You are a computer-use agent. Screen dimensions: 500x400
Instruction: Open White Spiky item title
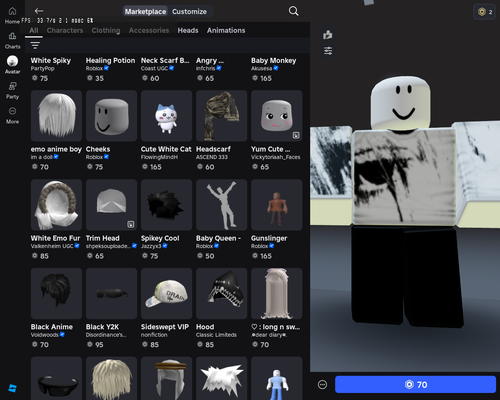[x=51, y=61]
